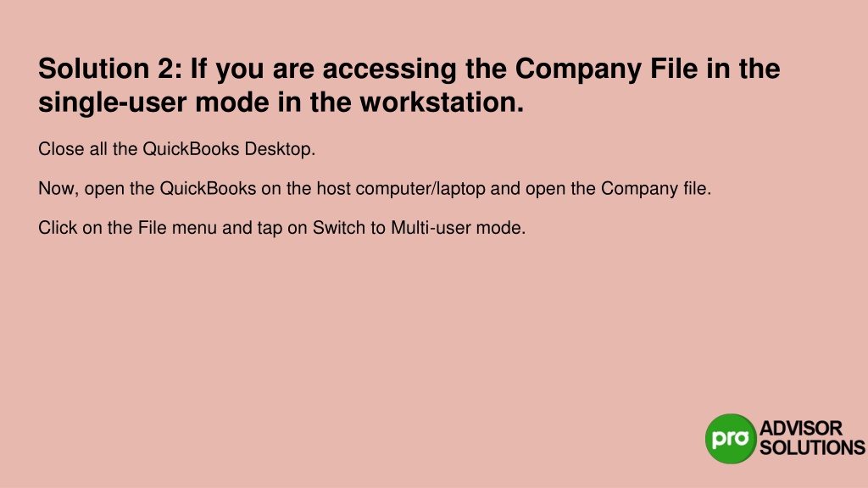The image size is (868, 488).
Task: Click "Click on the" starting the third line
Action: click(86, 228)
